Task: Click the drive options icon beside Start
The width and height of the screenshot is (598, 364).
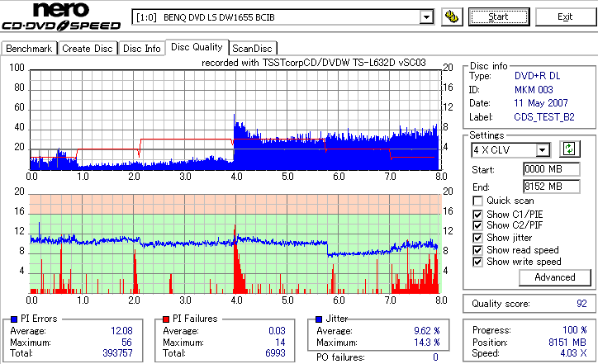Action: pyautogui.click(x=452, y=17)
